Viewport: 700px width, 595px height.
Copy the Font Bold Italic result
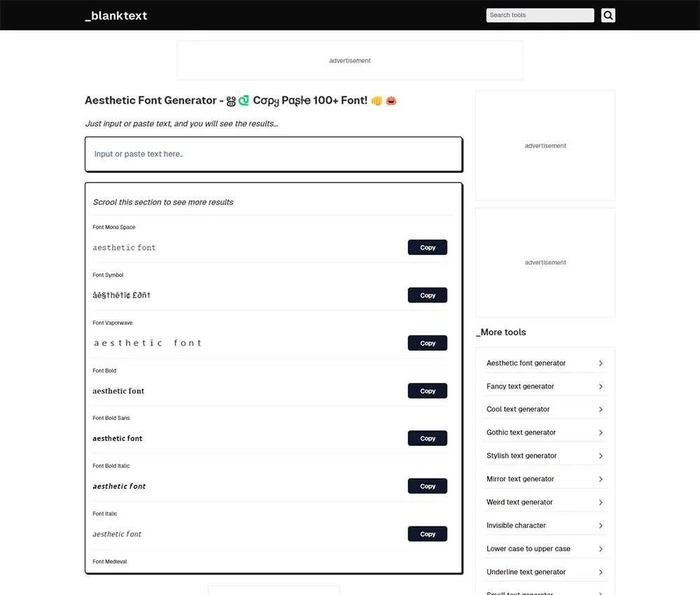coord(427,486)
